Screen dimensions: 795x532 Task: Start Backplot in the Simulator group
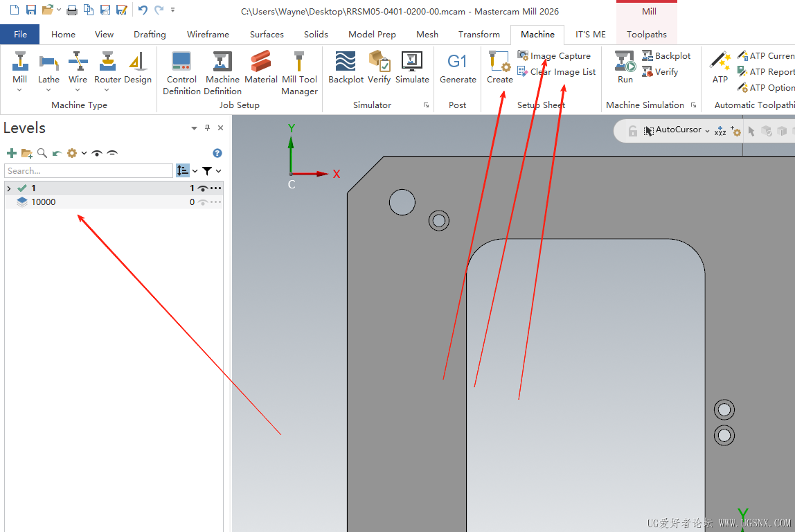click(346, 67)
